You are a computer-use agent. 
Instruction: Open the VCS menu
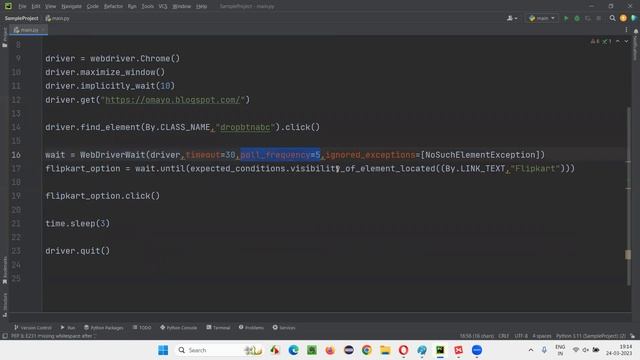tap(163, 6)
